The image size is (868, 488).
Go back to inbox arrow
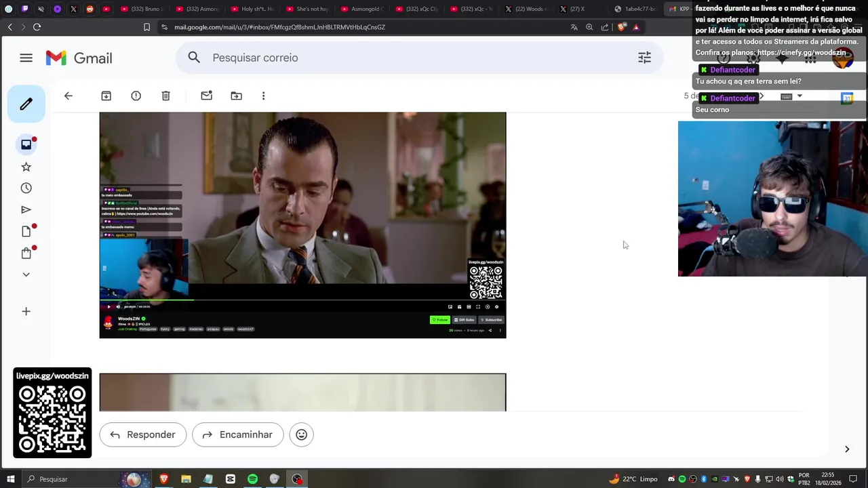tap(68, 96)
